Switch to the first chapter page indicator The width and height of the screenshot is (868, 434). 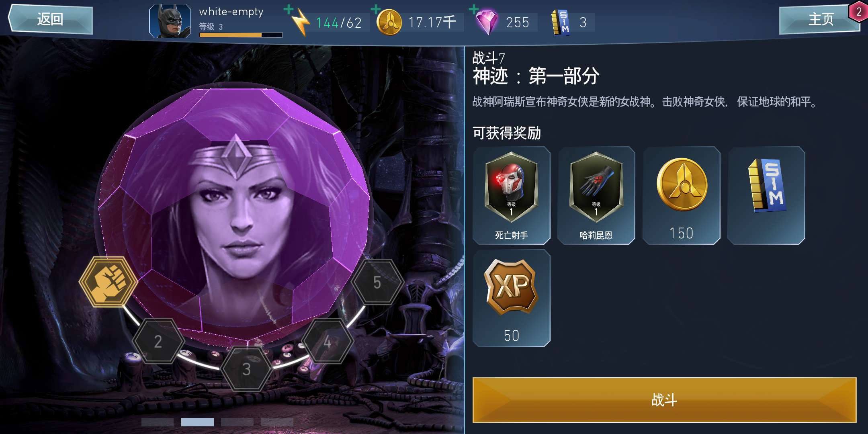point(158,422)
